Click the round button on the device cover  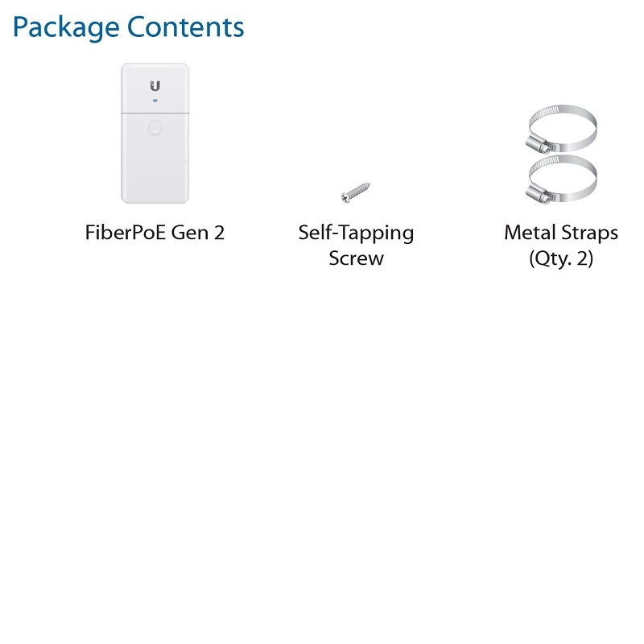pyautogui.click(x=155, y=127)
